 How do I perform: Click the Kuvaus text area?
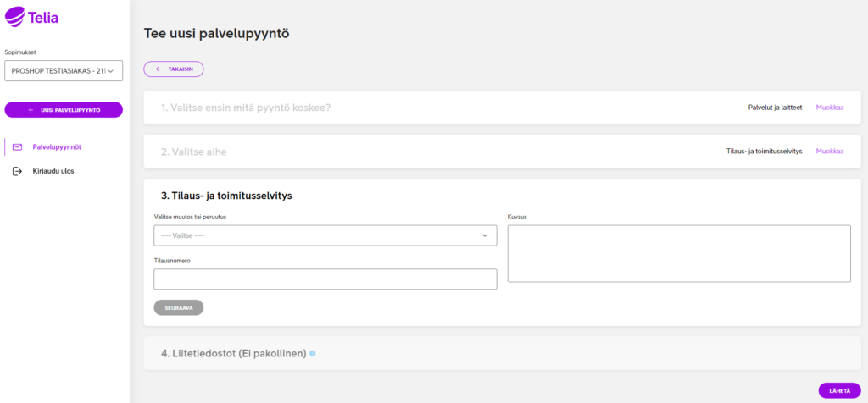point(679,254)
